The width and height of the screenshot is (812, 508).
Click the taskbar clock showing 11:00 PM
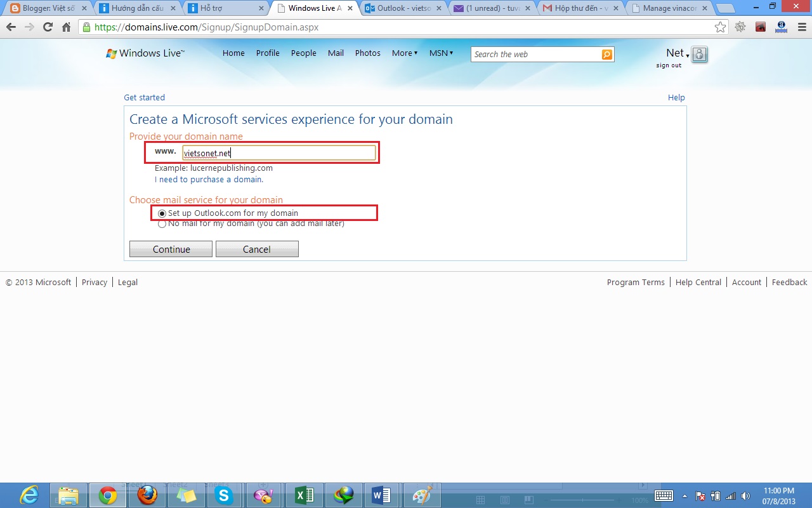click(x=779, y=496)
